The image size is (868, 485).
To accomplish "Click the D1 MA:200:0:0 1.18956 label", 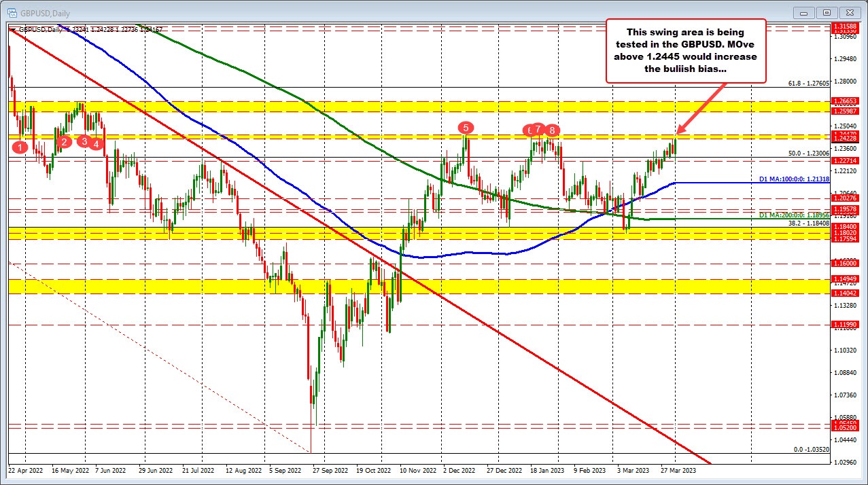I will [x=795, y=215].
